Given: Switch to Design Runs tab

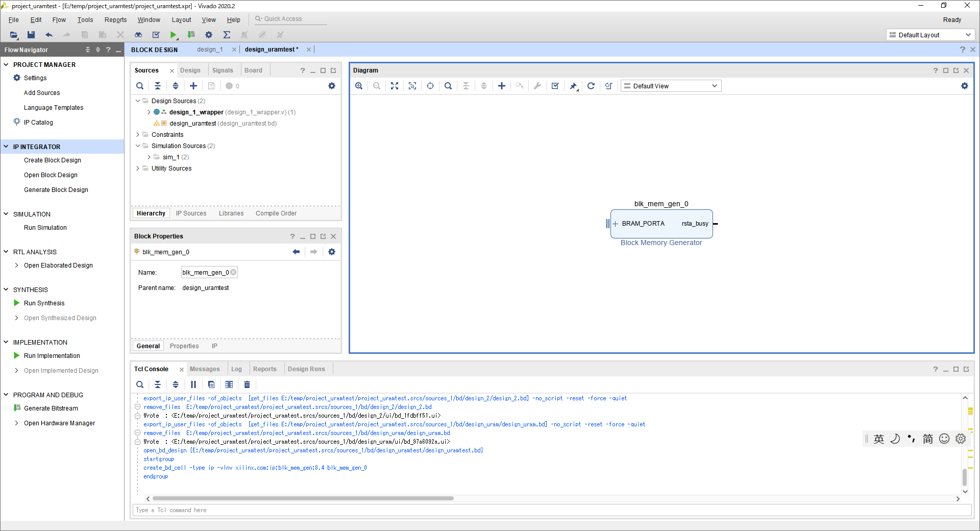Looking at the screenshot, I should click(306, 369).
